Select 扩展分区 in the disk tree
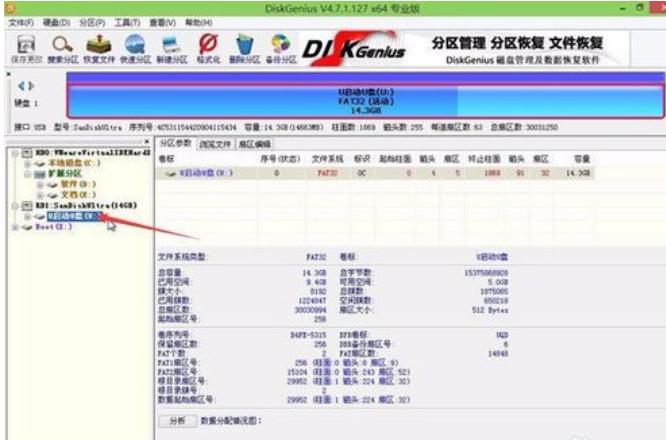 click(x=65, y=174)
